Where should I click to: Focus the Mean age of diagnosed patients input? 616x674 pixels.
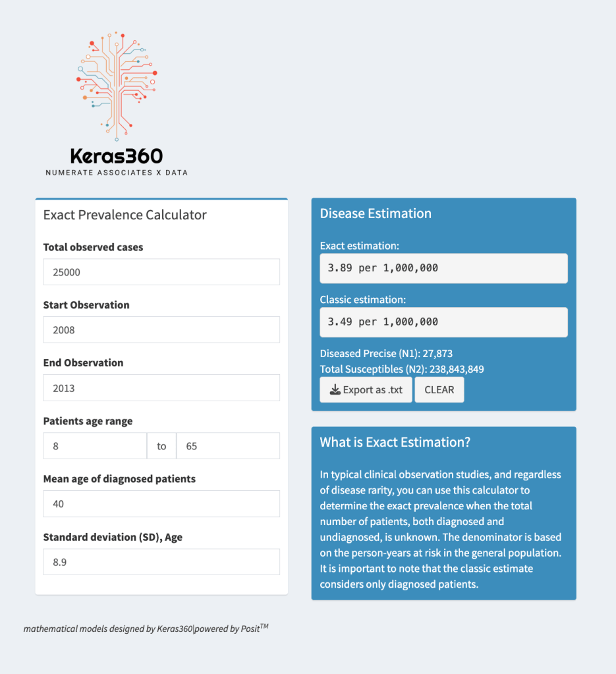161,504
